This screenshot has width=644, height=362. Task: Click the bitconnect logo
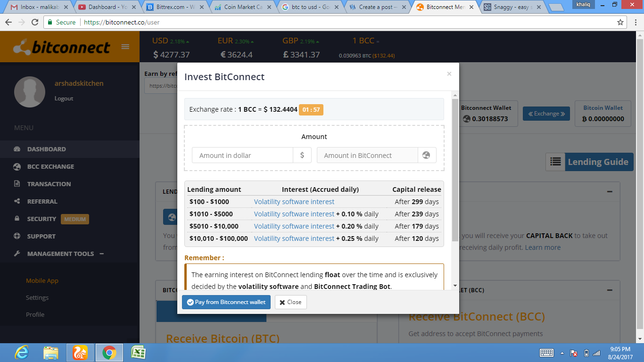tap(62, 47)
